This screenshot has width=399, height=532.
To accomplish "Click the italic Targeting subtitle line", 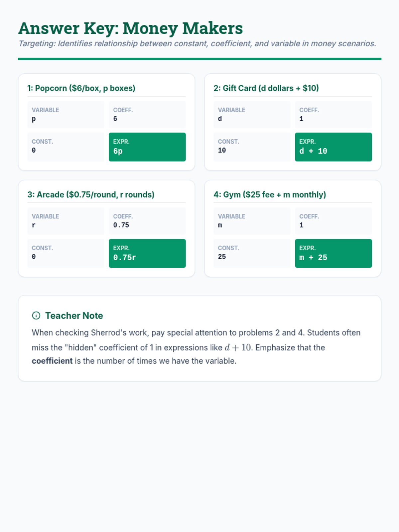I will [197, 44].
